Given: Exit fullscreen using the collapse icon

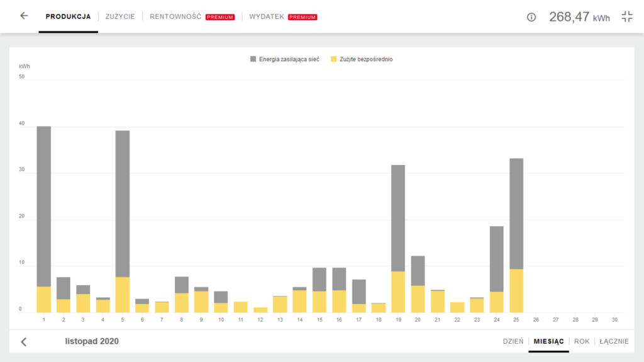Looking at the screenshot, I should 626,17.
